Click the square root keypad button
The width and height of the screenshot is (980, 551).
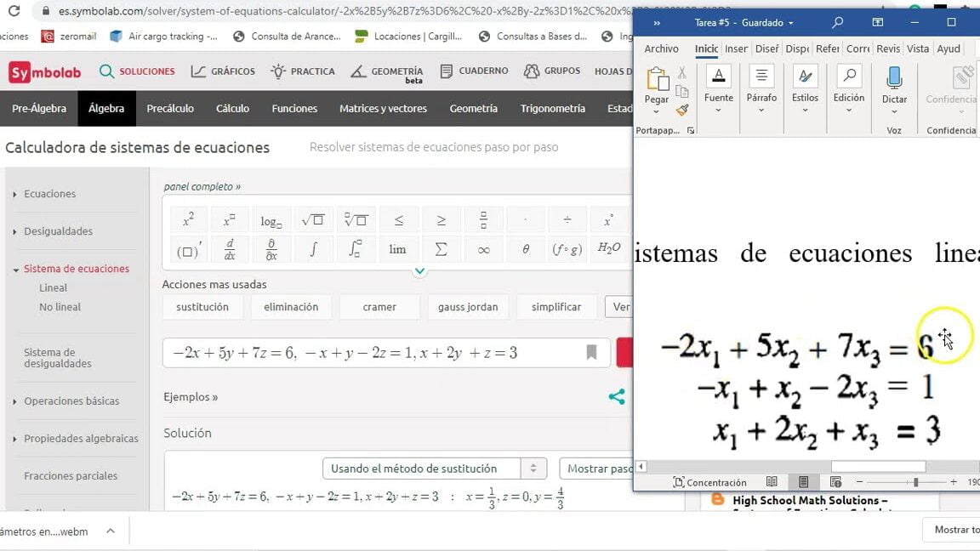(x=313, y=220)
